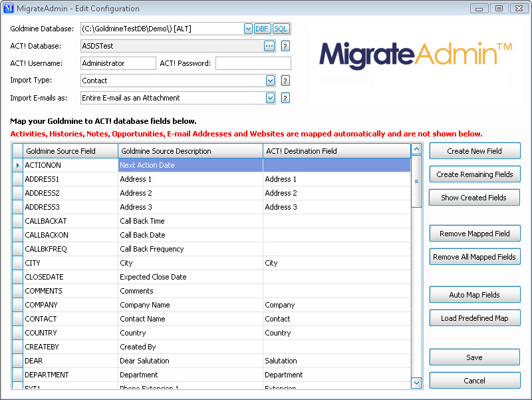Select the CLOSEDATE source field cell

(70, 277)
